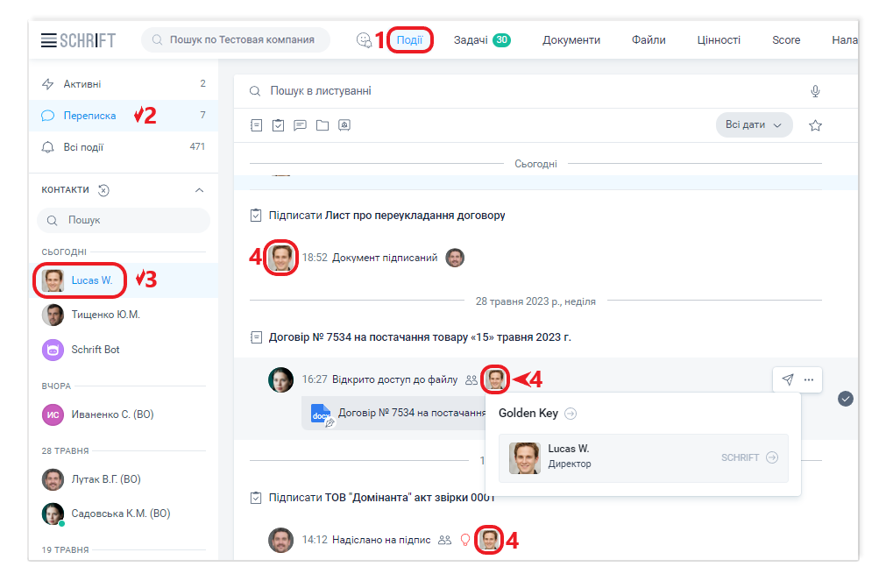The image size is (886, 588).
Task: Open task Підписати Лист про переукладання договору
Action: click(387, 216)
